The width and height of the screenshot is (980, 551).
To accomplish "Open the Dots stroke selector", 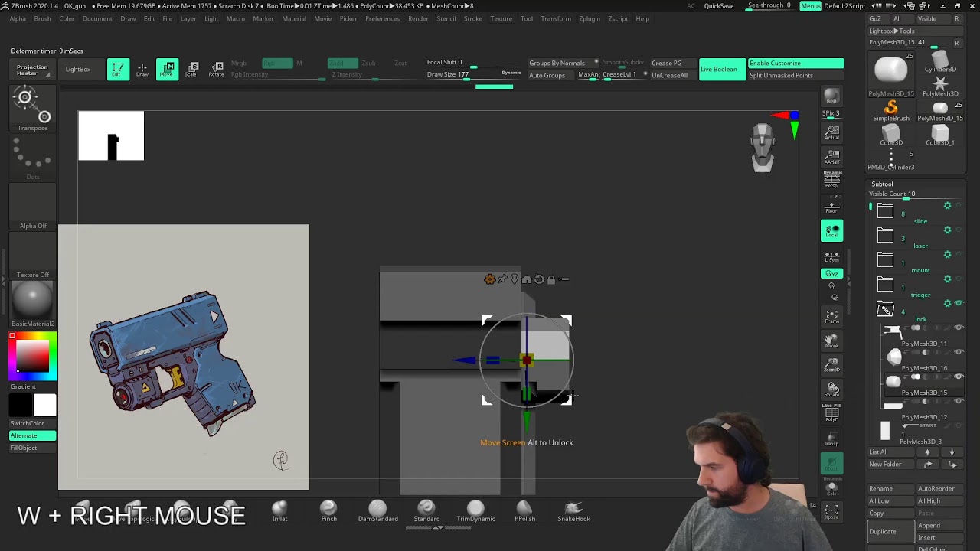I will tap(33, 158).
